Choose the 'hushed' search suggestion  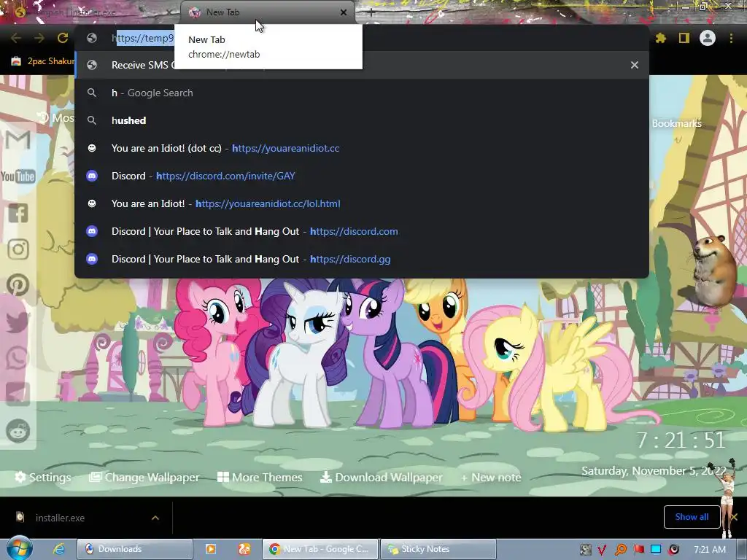point(362,120)
